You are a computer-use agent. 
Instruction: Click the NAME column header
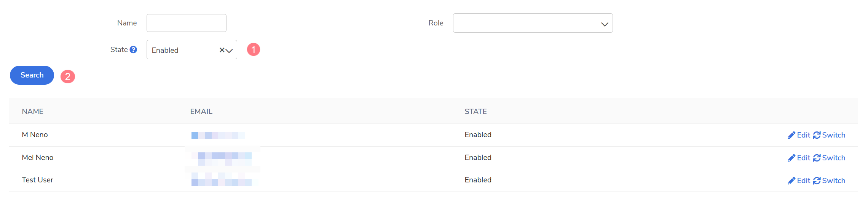pos(33,111)
